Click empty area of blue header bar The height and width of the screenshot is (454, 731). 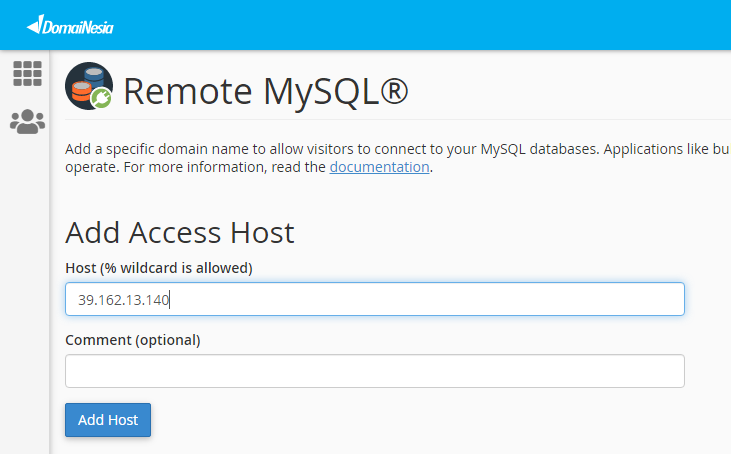450,25
